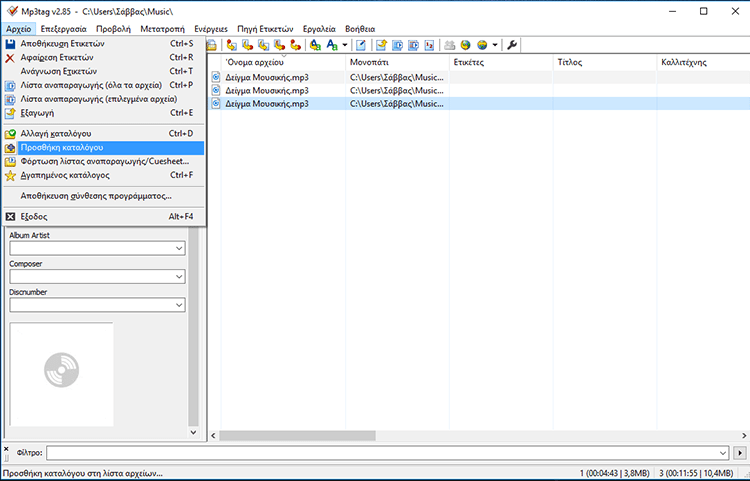The width and height of the screenshot is (750, 481).
Task: Select Ανάγνωση Ετικετών menu entry
Action: click(x=104, y=71)
